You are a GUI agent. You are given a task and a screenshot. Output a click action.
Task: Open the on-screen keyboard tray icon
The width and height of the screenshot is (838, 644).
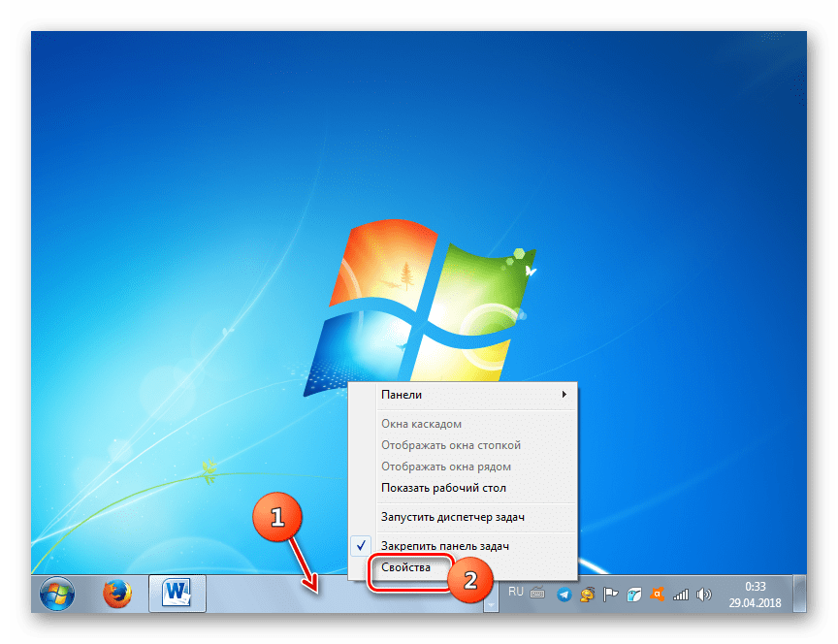pos(537,593)
